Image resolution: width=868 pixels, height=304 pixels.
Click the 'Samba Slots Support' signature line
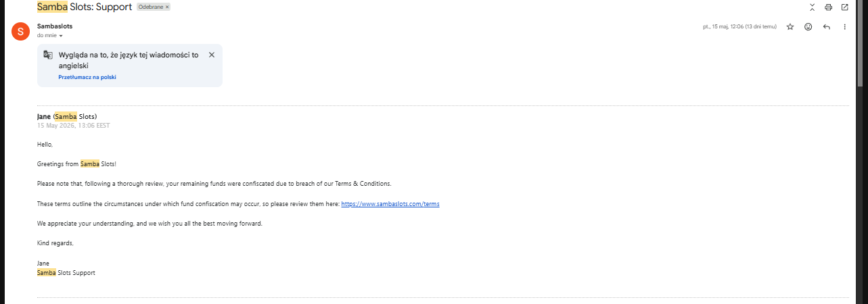pos(66,273)
